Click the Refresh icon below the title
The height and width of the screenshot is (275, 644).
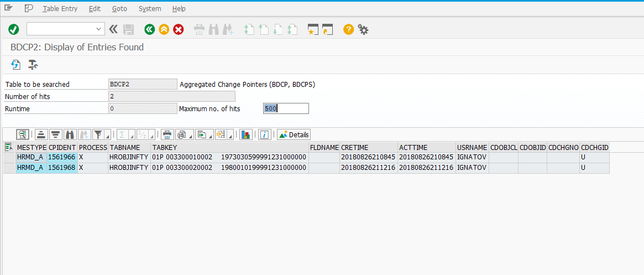click(x=16, y=64)
